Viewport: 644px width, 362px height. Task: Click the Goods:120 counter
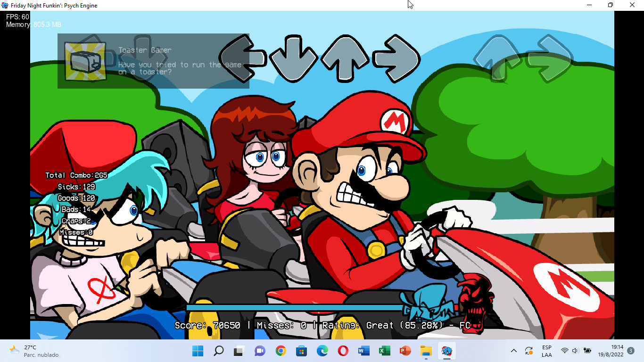pyautogui.click(x=76, y=198)
